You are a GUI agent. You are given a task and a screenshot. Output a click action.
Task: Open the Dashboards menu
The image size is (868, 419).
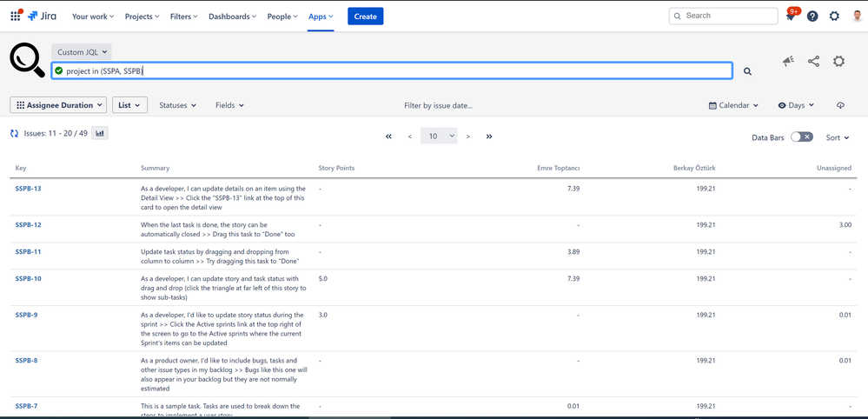pyautogui.click(x=233, y=17)
